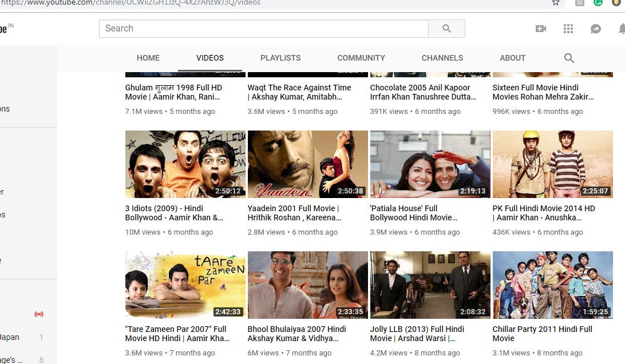Bookmark this page with star icon
The height and width of the screenshot is (364, 625).
coord(556,2)
